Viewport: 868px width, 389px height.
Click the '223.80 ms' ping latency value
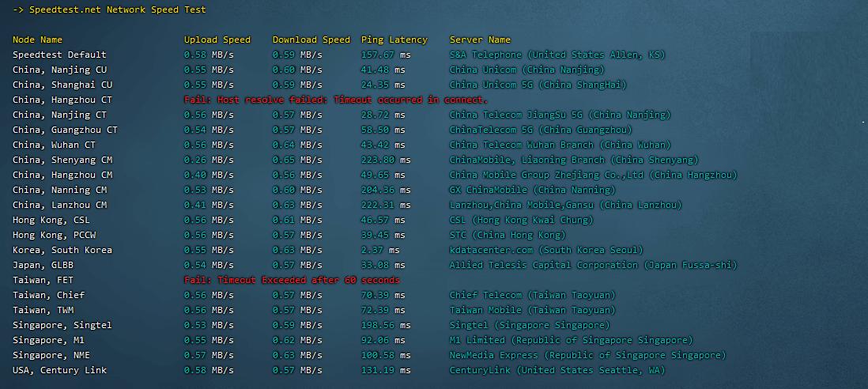[386, 160]
